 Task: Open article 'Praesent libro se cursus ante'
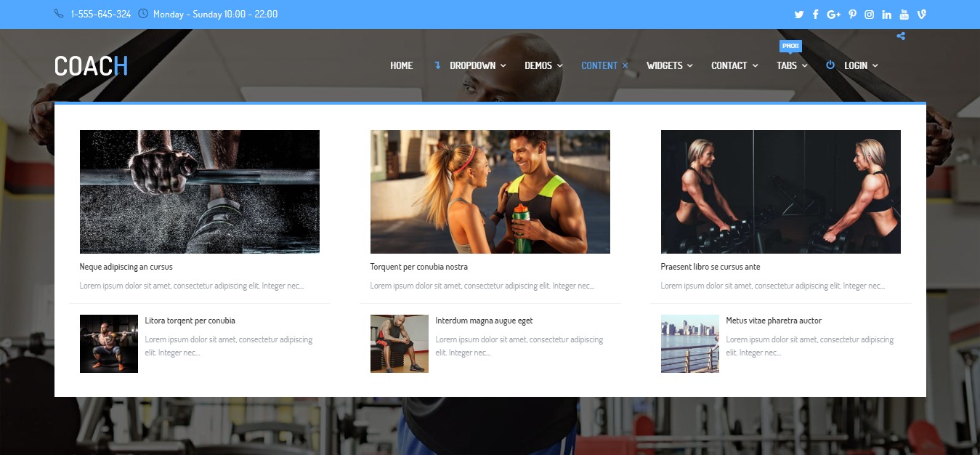click(x=710, y=267)
